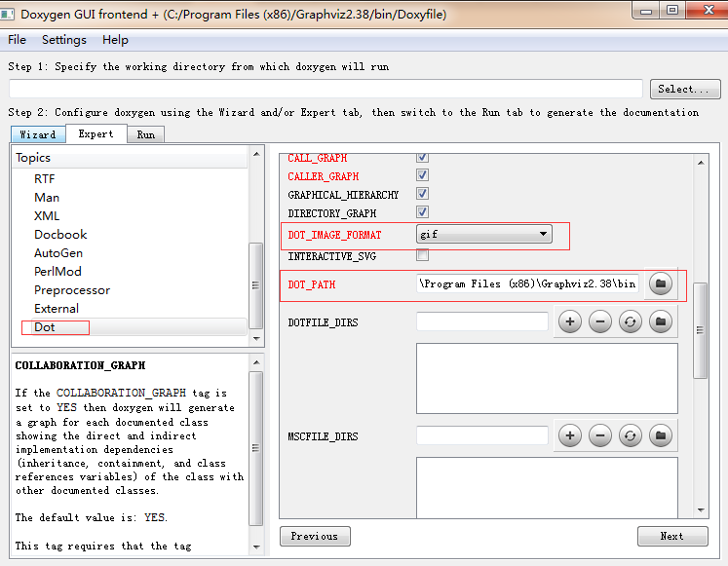Image resolution: width=728 pixels, height=566 pixels.
Task: Select the Docbook topic
Action: coord(60,234)
